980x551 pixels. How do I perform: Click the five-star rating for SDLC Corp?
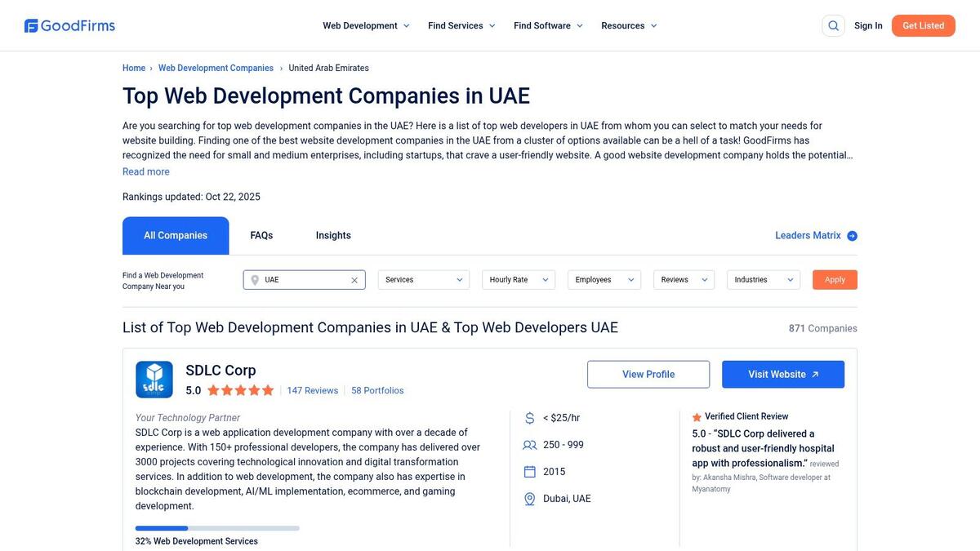pyautogui.click(x=240, y=391)
